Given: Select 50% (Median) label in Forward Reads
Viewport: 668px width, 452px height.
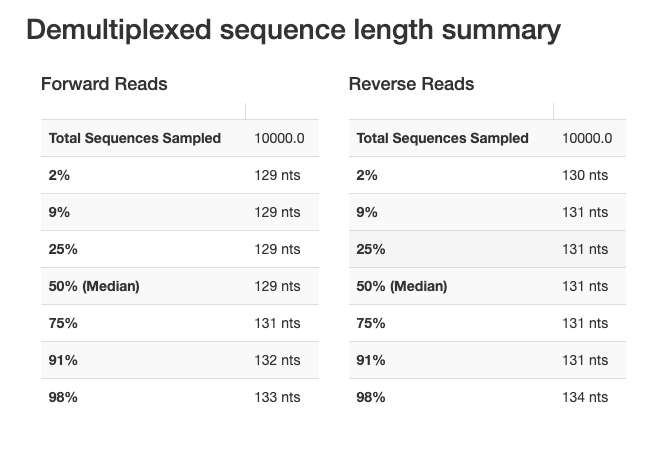Looking at the screenshot, I should 94,286.
